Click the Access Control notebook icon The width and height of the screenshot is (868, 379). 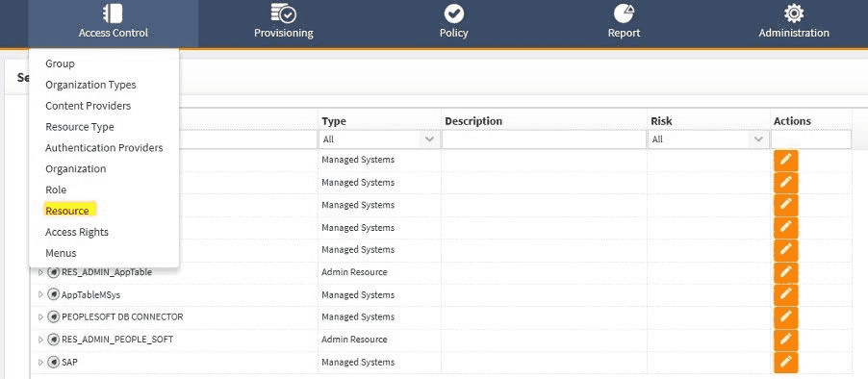click(x=113, y=13)
